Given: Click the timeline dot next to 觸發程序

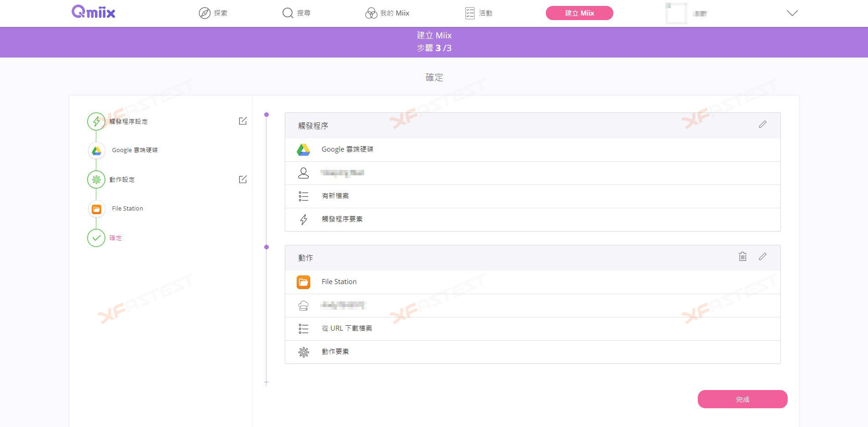Looking at the screenshot, I should pos(267,115).
